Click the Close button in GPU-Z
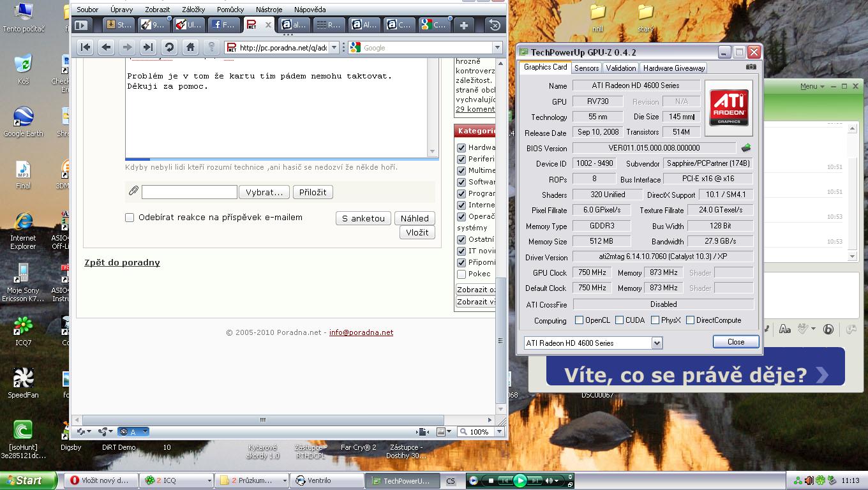The width and height of the screenshot is (868, 490). click(x=736, y=342)
